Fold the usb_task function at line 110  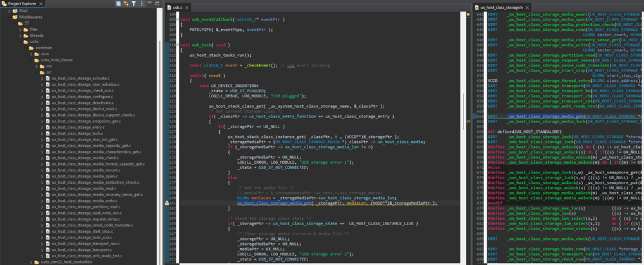[x=179, y=44]
